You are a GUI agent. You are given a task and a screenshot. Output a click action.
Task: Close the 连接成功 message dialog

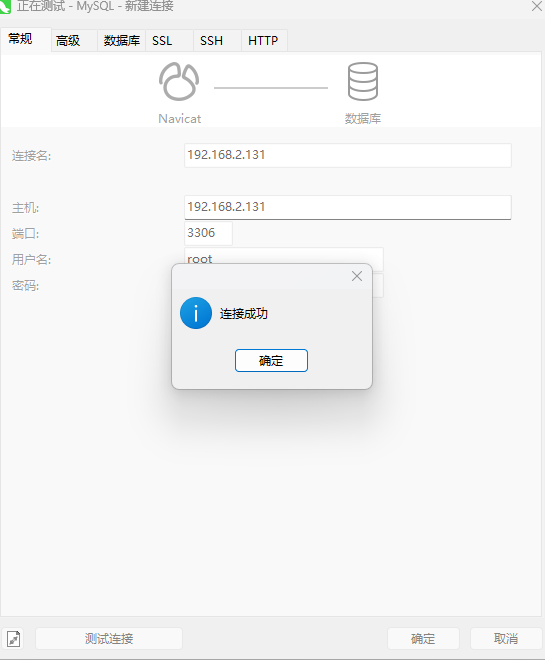point(357,276)
